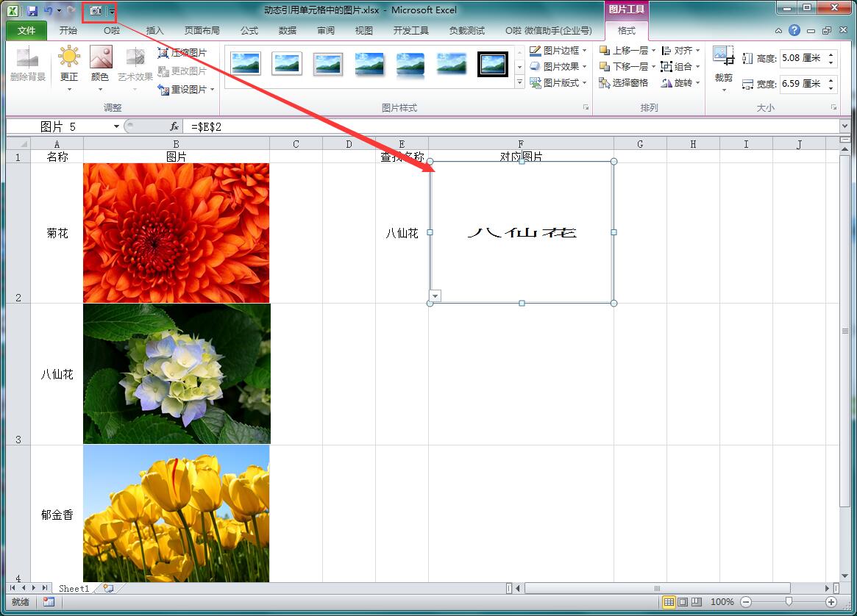Switch to Normal view in status bar
The height and width of the screenshot is (616, 857).
[x=669, y=602]
